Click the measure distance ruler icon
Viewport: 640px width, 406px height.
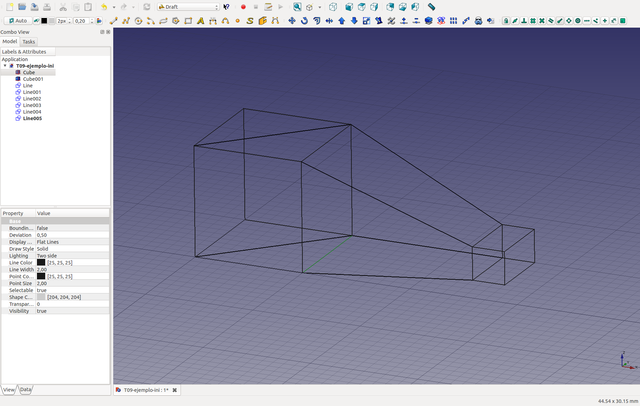pos(431,6)
